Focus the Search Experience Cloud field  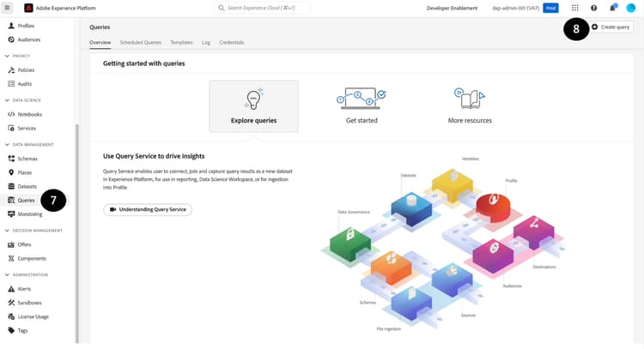[262, 8]
